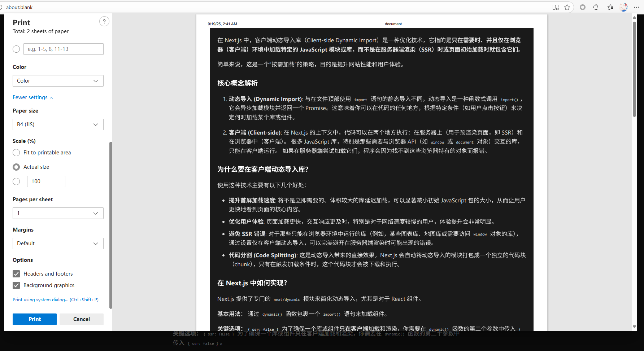The width and height of the screenshot is (644, 351).
Task: Select Fit to printable area option
Action: coord(16,153)
